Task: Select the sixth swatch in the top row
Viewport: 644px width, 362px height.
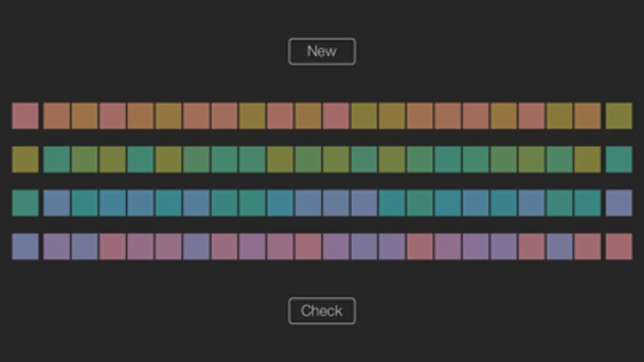Action: click(x=169, y=116)
